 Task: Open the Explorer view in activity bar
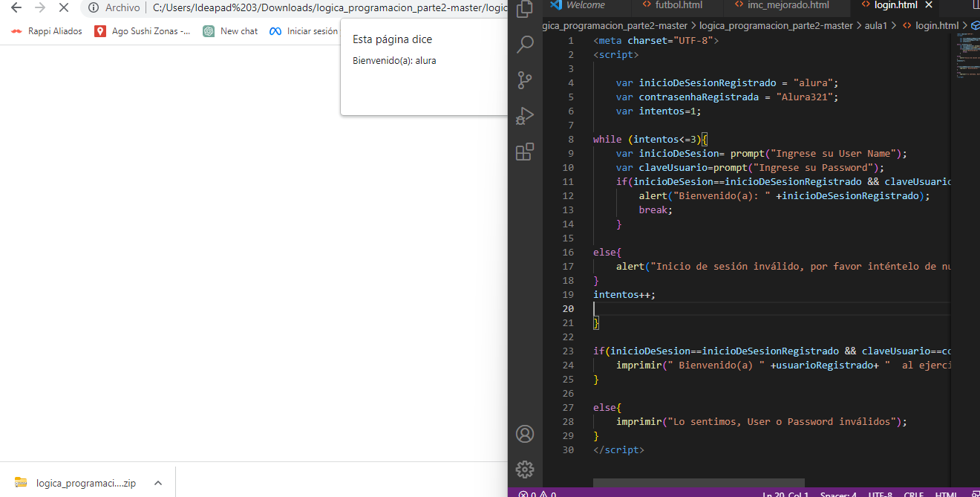(x=525, y=9)
